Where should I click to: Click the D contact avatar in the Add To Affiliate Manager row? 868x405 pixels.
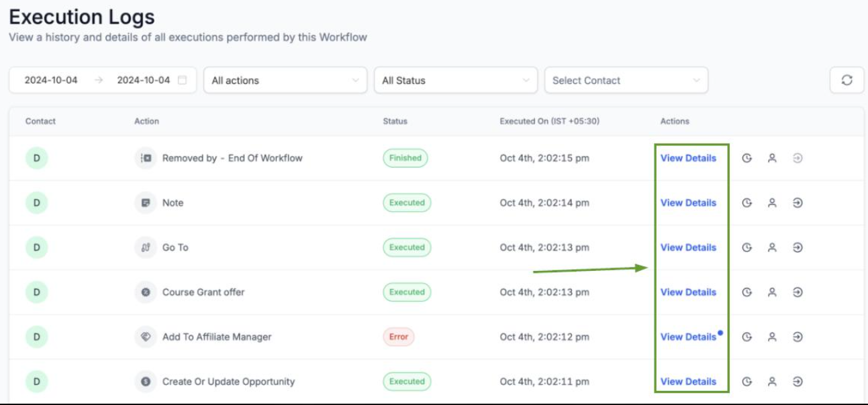[37, 337]
